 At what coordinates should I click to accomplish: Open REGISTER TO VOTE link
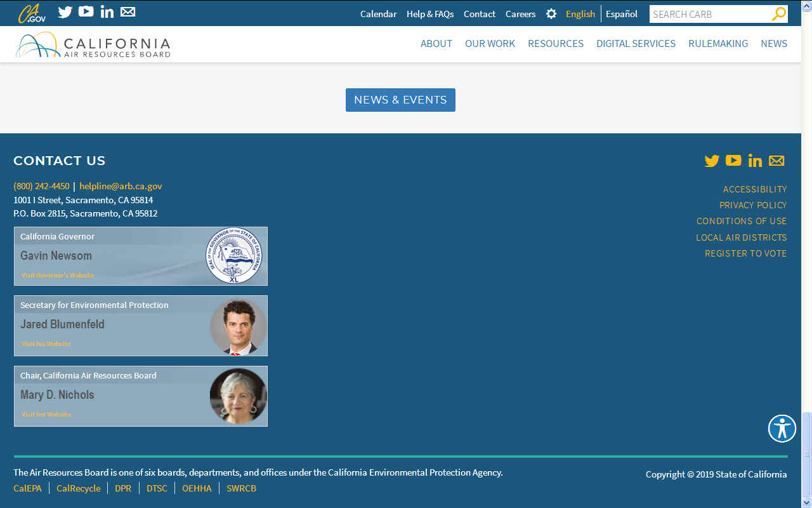pos(746,253)
